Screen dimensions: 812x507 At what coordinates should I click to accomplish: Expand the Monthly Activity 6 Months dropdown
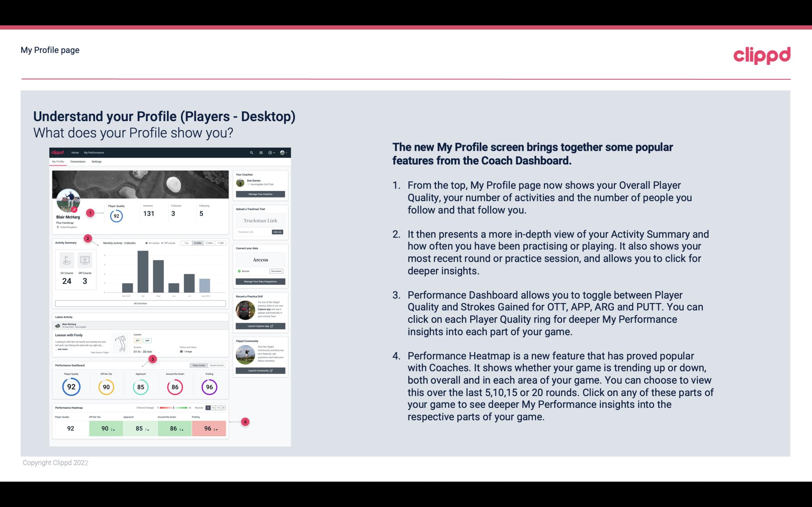pos(198,244)
